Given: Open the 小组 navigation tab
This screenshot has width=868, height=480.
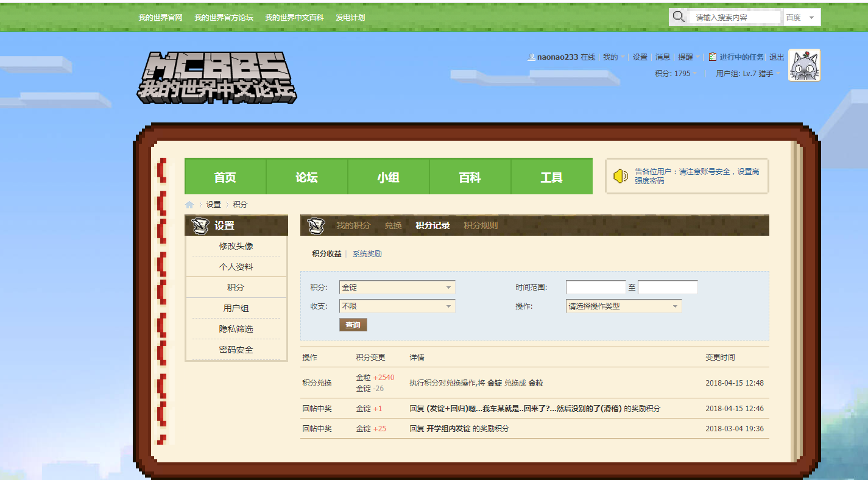Looking at the screenshot, I should [x=389, y=177].
